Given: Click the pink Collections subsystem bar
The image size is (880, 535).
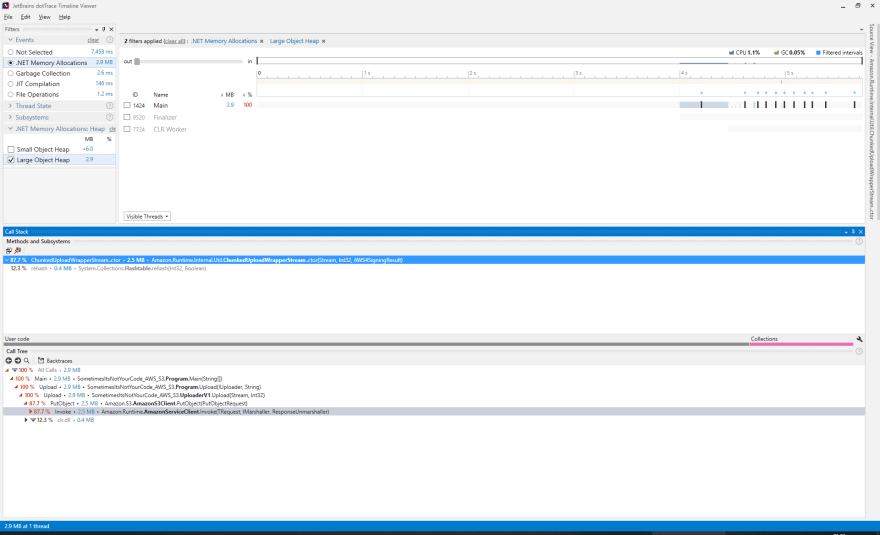Looking at the screenshot, I should [x=801, y=342].
